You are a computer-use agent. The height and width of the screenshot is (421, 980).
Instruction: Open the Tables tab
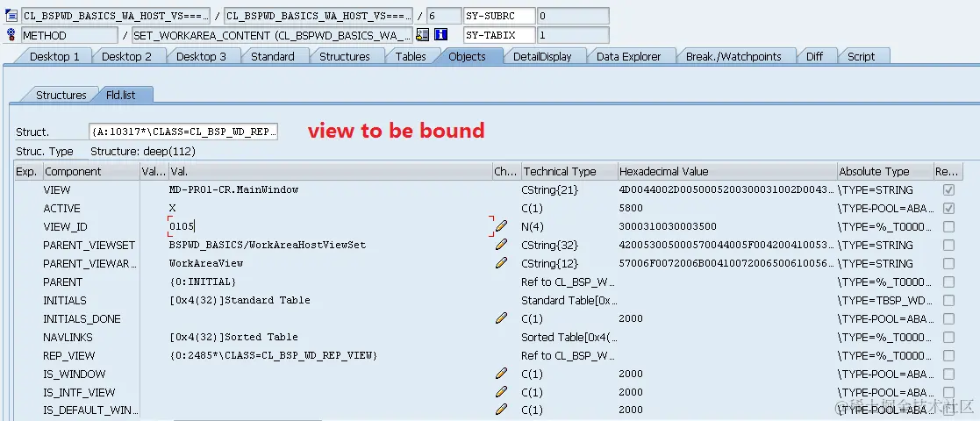(411, 56)
